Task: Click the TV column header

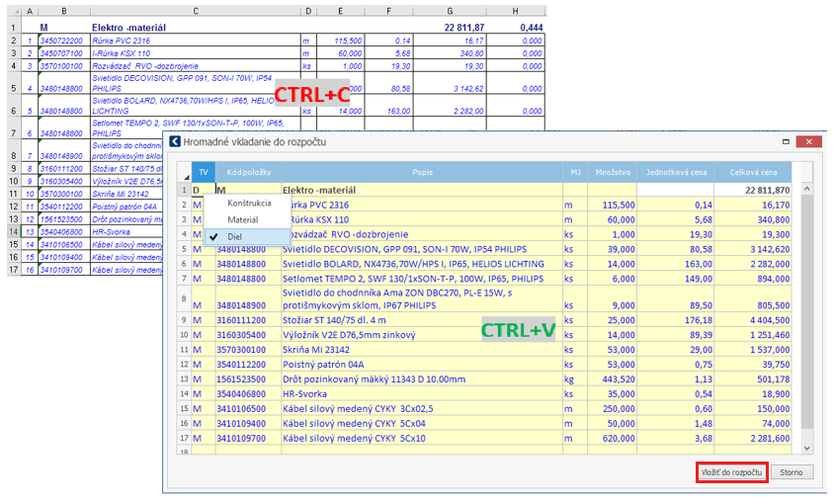Action: (203, 171)
